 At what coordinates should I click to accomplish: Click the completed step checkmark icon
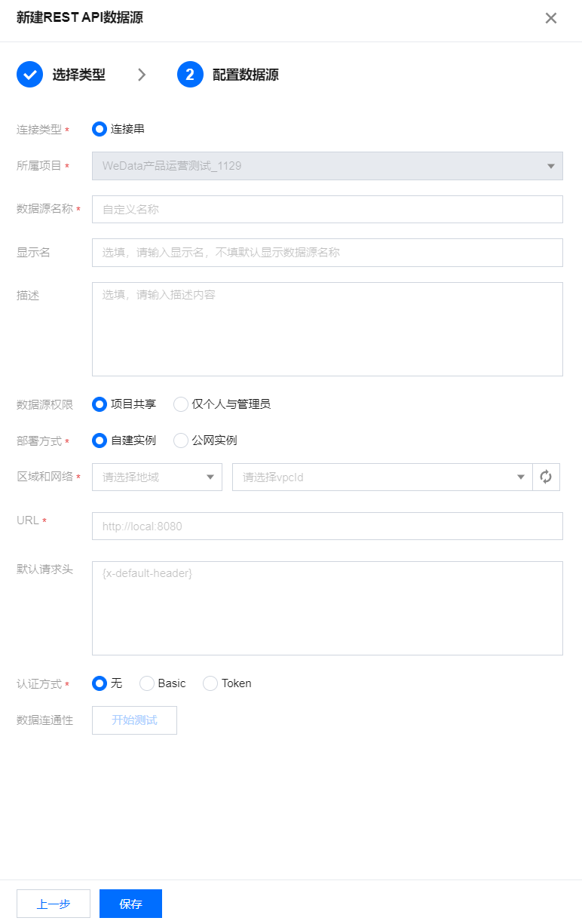(x=30, y=75)
